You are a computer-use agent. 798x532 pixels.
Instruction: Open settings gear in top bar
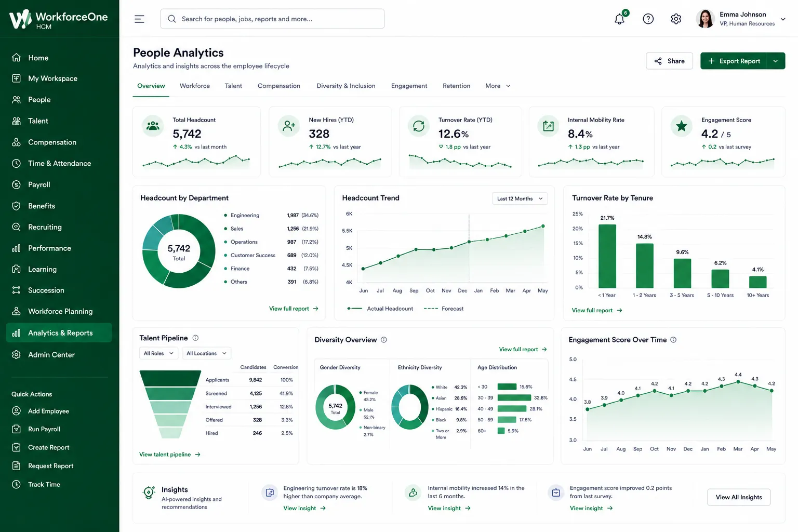coord(676,19)
